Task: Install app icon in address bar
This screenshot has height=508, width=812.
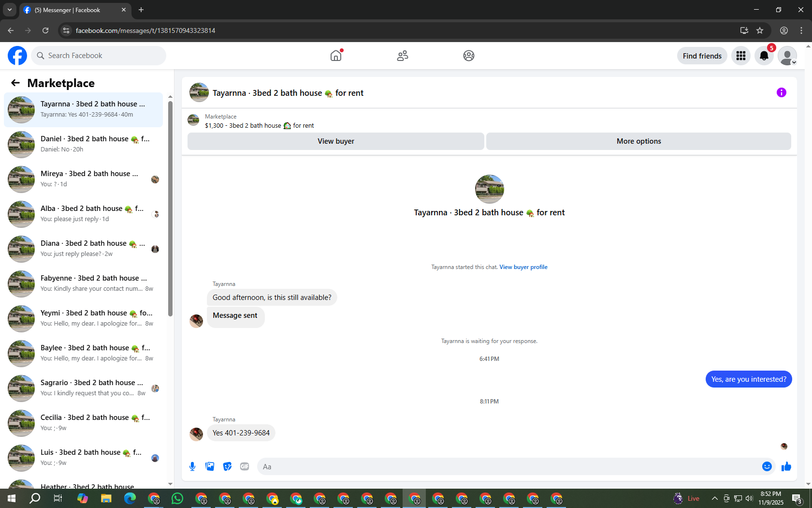Action: [744, 30]
